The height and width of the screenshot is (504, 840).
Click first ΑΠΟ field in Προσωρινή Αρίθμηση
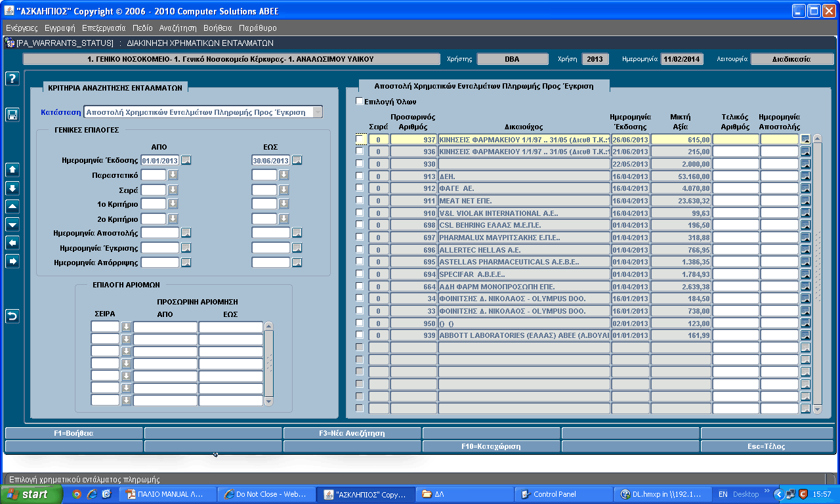(x=165, y=327)
